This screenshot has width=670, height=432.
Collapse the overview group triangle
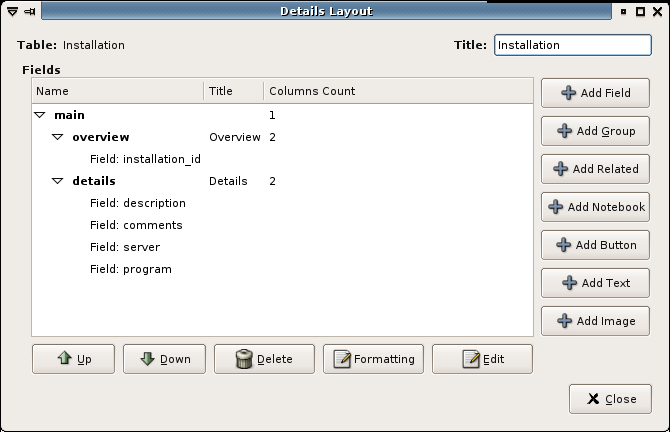coord(58,137)
